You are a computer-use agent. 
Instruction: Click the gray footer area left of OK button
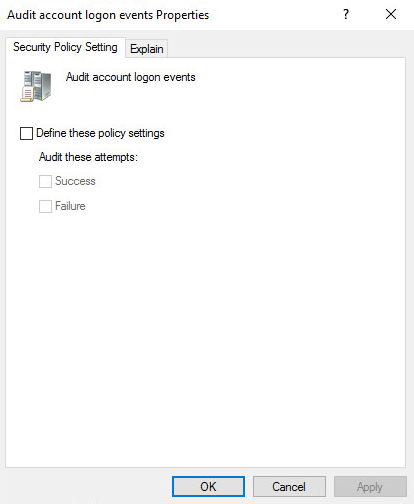(x=87, y=487)
